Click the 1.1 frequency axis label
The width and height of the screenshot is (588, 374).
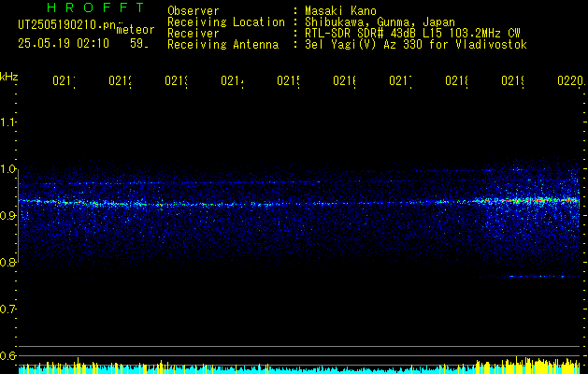point(8,122)
